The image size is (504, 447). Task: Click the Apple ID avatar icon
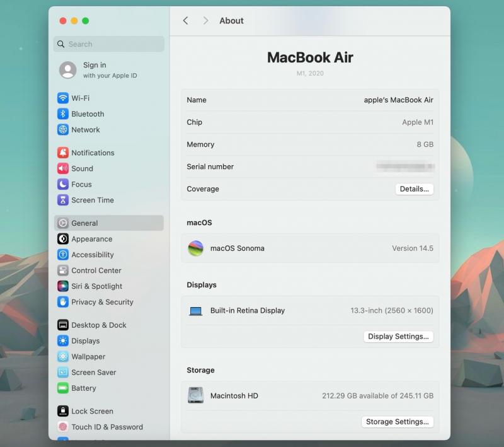click(x=68, y=70)
